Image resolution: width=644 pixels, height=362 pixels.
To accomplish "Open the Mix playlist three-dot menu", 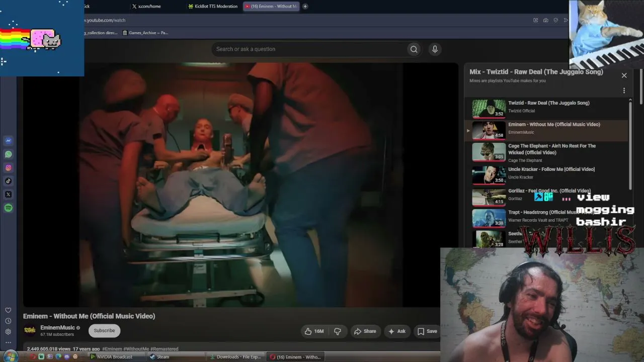I will tap(624, 91).
